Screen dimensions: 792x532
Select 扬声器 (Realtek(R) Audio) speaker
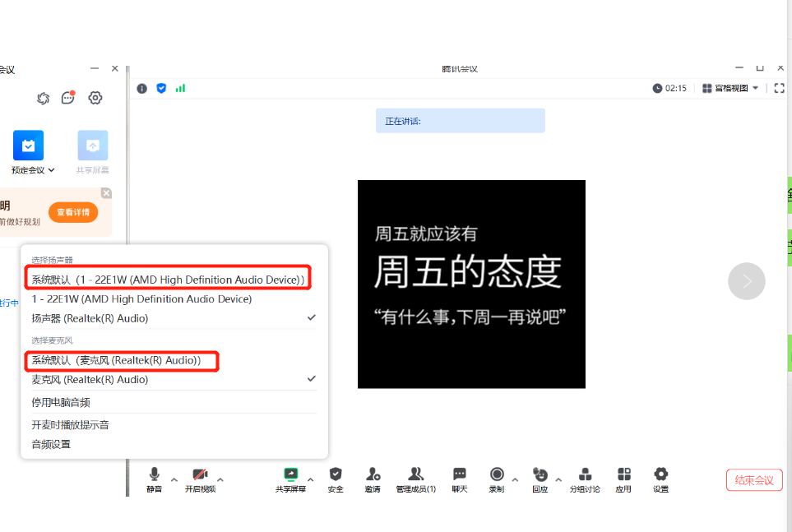click(174, 318)
